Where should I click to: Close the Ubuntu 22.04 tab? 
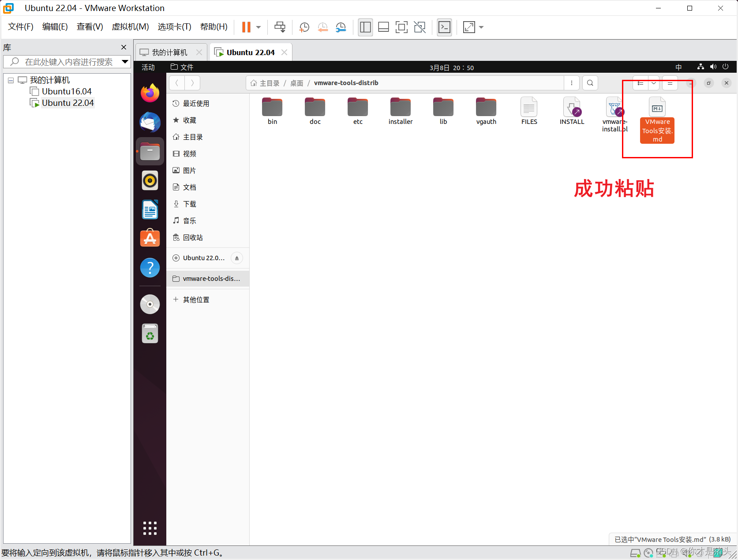click(284, 52)
